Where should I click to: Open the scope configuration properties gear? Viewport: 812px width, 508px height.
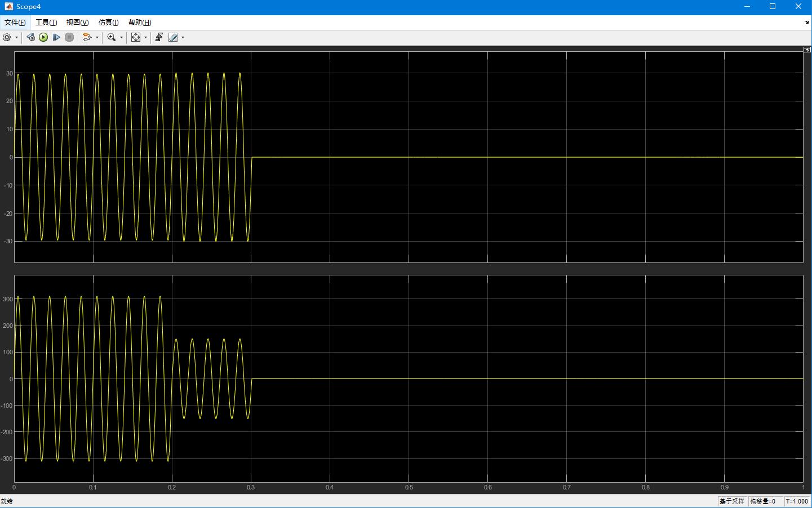pos(7,37)
